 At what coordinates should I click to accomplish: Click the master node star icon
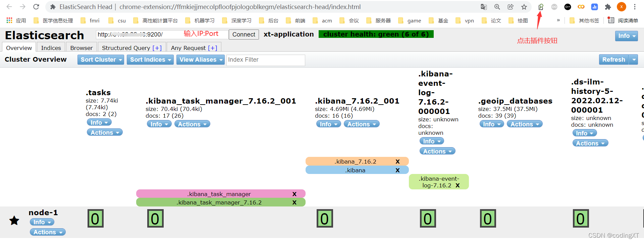[14, 221]
